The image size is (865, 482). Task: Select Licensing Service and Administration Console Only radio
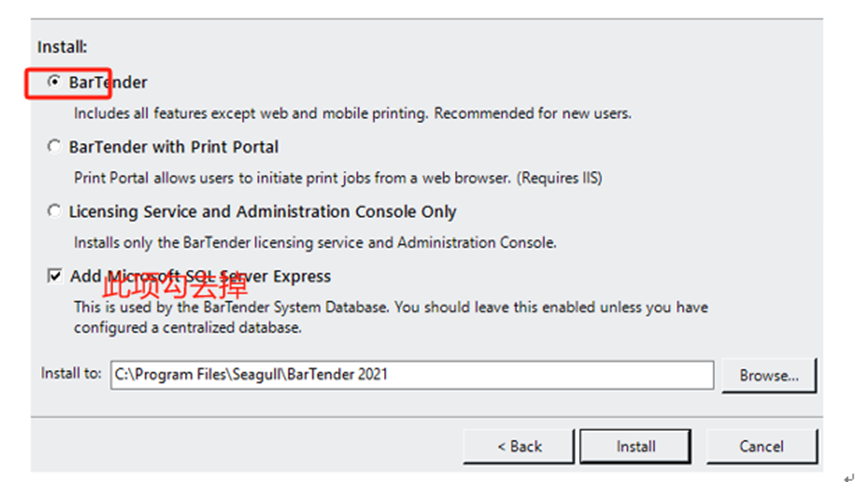point(54,212)
